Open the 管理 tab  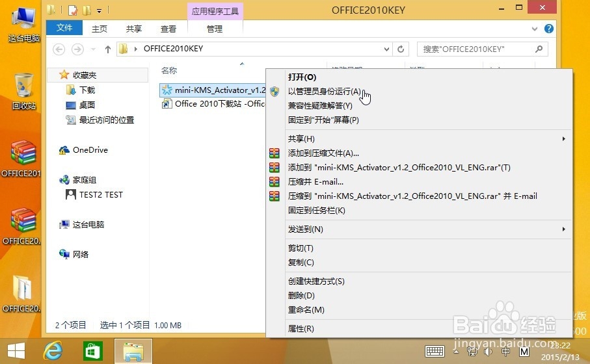[215, 29]
